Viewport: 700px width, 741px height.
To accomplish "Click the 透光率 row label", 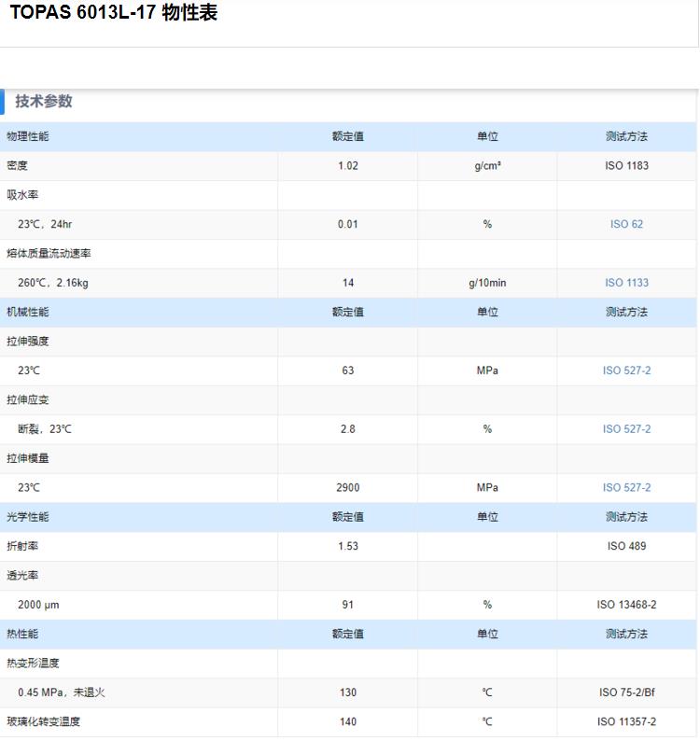I will [22, 576].
